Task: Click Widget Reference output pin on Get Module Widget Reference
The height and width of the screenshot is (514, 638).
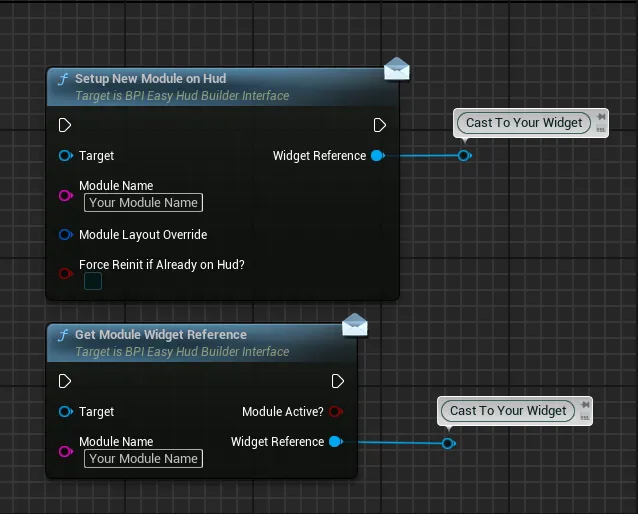Action: (336, 442)
